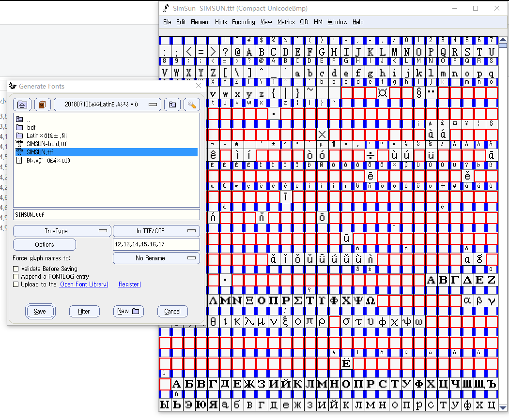Open the Help menu
509x420 pixels.
358,22
